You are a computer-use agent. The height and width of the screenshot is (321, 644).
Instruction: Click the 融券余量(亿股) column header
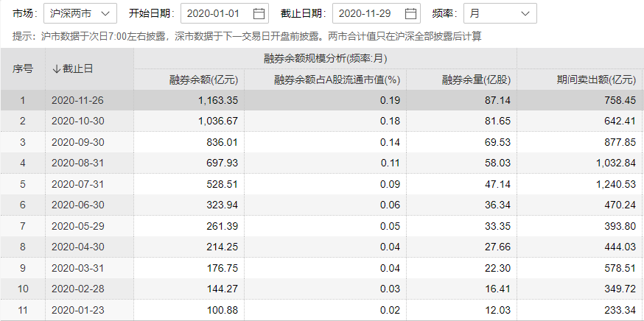[472, 80]
